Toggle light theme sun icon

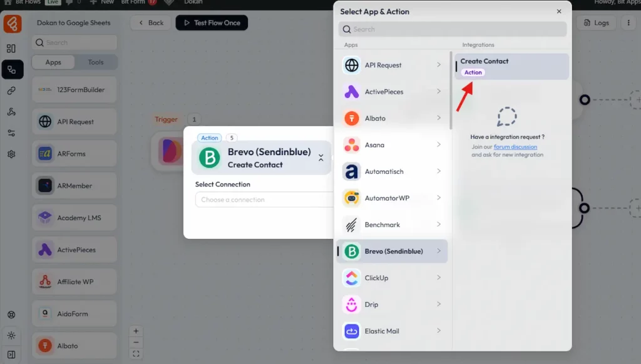pyautogui.click(x=11, y=336)
